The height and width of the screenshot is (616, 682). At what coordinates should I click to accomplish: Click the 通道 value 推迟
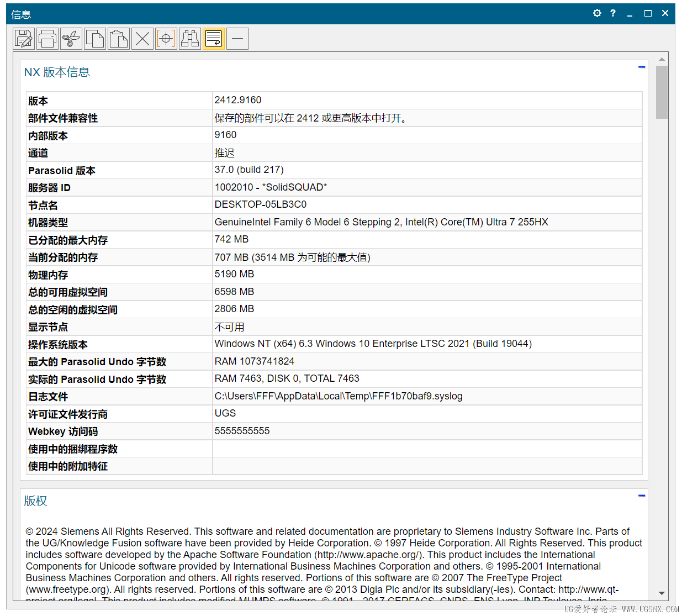pyautogui.click(x=224, y=153)
